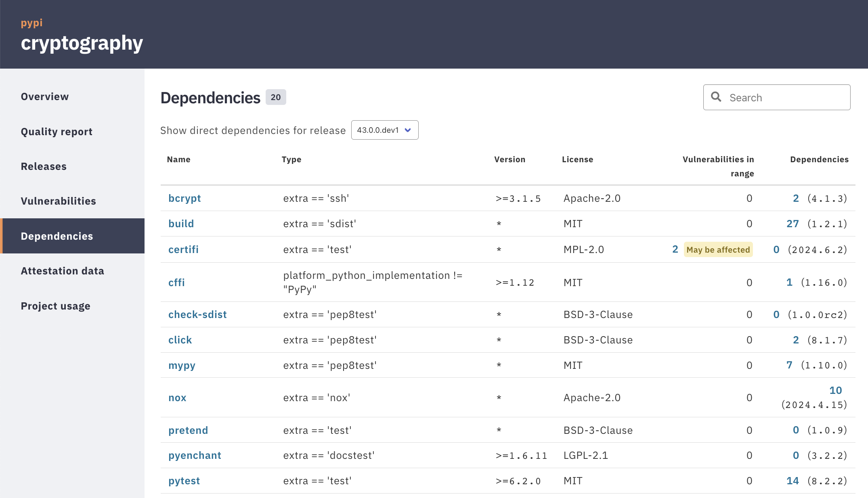Click nox's version (2024.4.15)

point(814,405)
